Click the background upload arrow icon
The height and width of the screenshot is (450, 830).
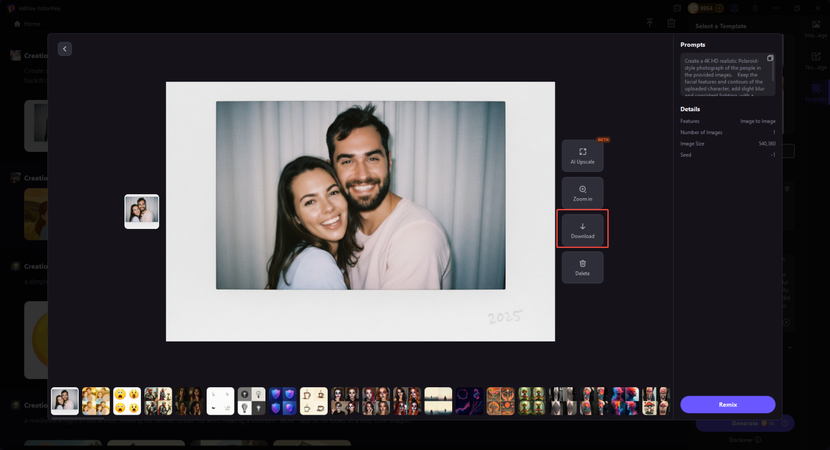[x=649, y=23]
